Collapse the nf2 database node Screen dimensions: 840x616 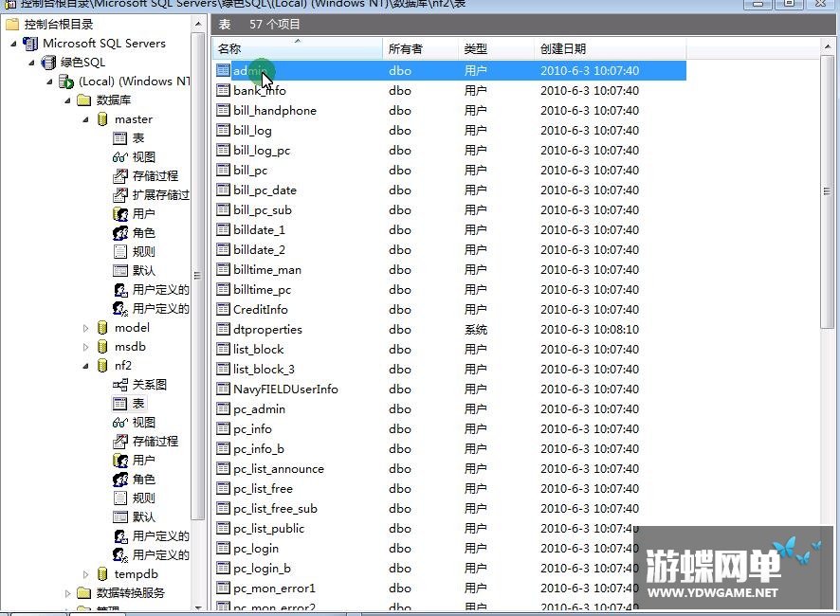click(x=85, y=367)
